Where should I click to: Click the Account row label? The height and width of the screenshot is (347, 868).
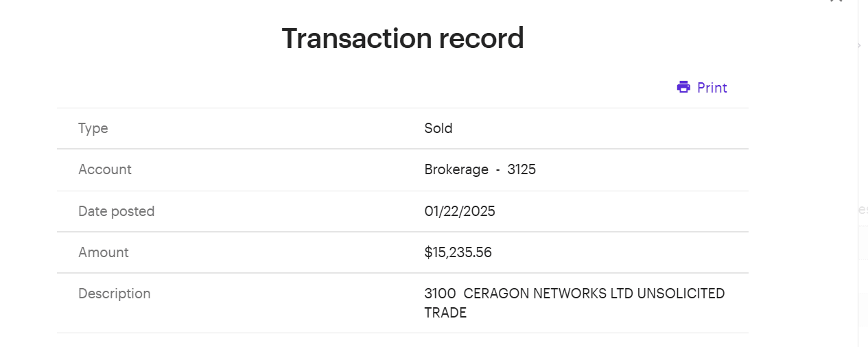point(105,169)
